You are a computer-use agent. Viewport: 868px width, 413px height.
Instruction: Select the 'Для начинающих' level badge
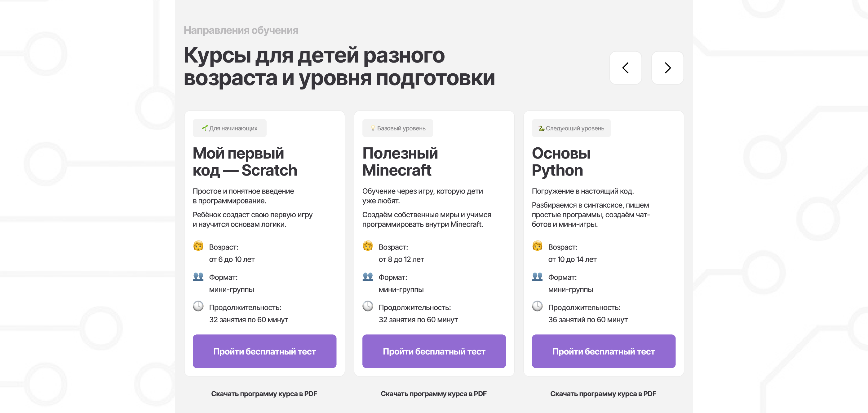[229, 128]
